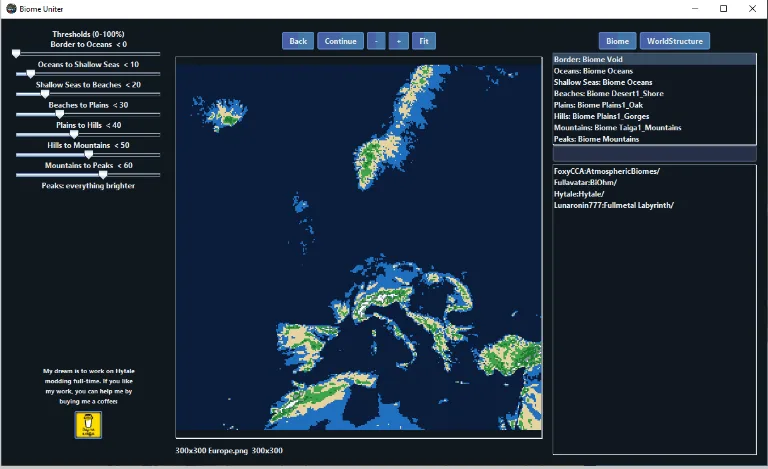The height and width of the screenshot is (469, 768).
Task: Select the 'Hills: Biome Plains1_Gorges' row
Action: coord(654,116)
